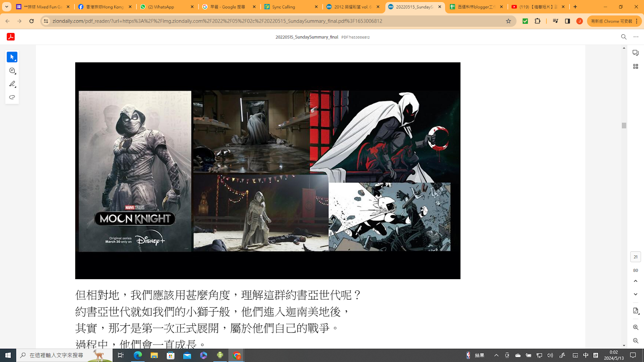Bookmark this page with the star

pos(508,21)
